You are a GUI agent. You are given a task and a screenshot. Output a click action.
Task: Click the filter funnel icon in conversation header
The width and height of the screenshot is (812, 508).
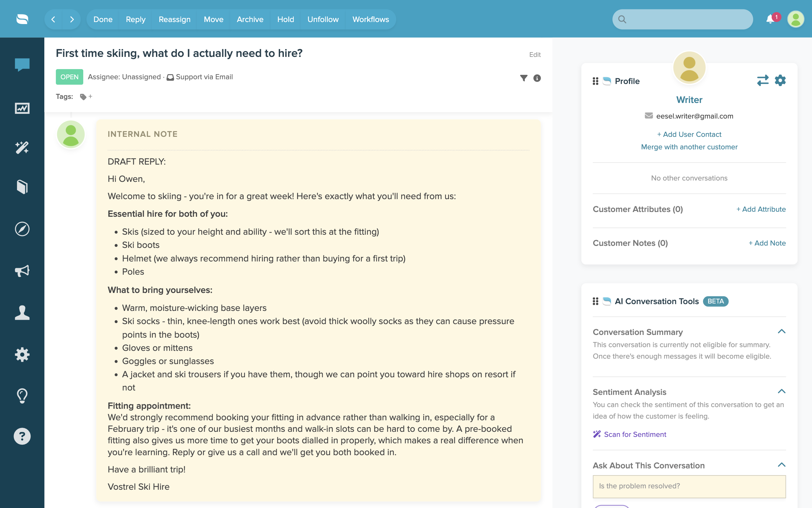pyautogui.click(x=523, y=78)
